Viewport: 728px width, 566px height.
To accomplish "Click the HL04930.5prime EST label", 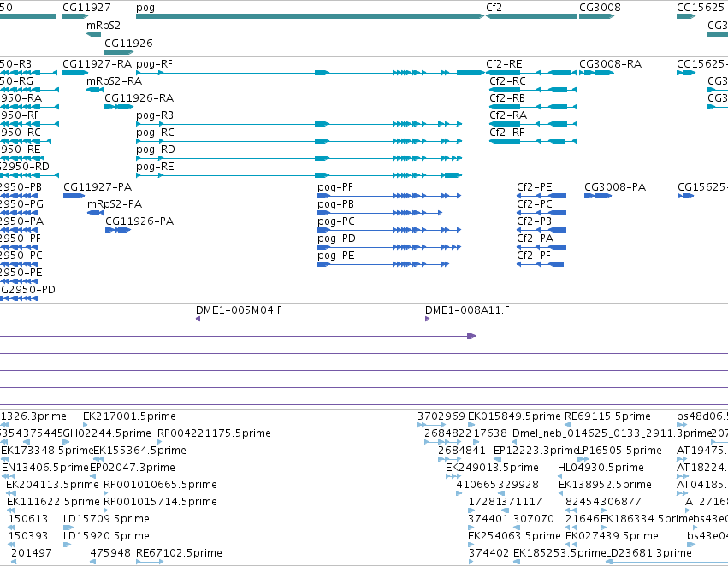I will [x=601, y=468].
